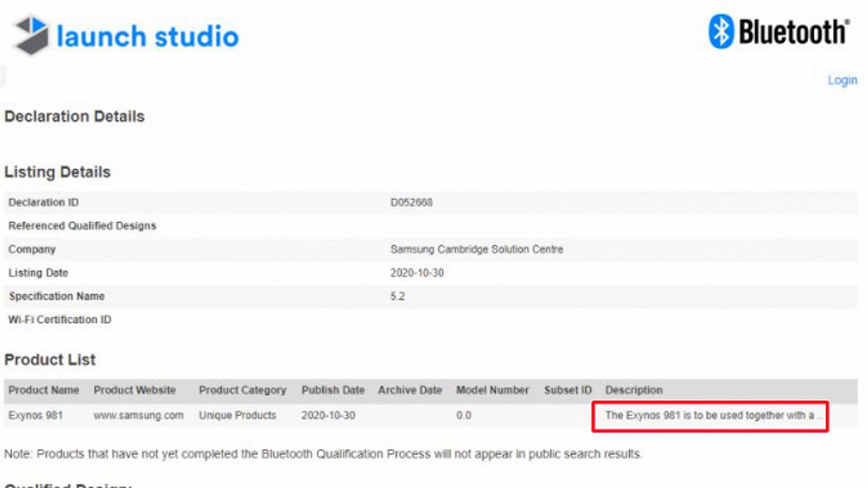Click the launch studio cube logo icon
This screenshot has height=488, width=868.
[x=31, y=35]
